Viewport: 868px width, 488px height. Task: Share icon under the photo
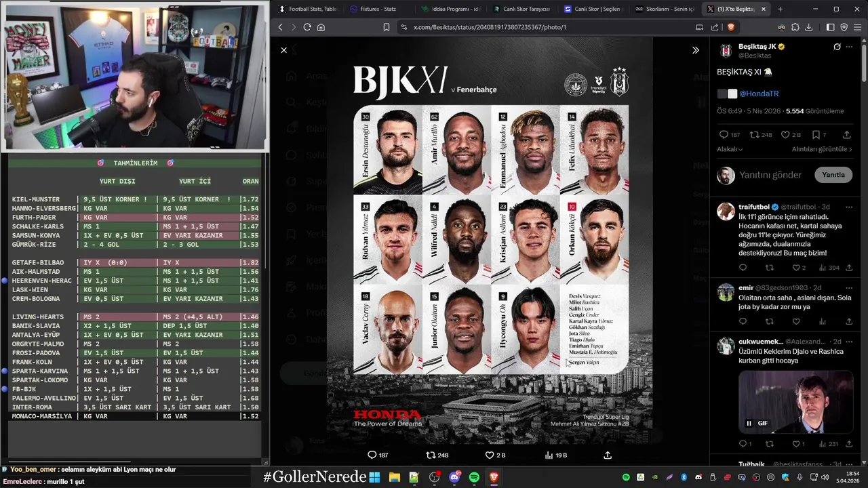click(x=608, y=455)
